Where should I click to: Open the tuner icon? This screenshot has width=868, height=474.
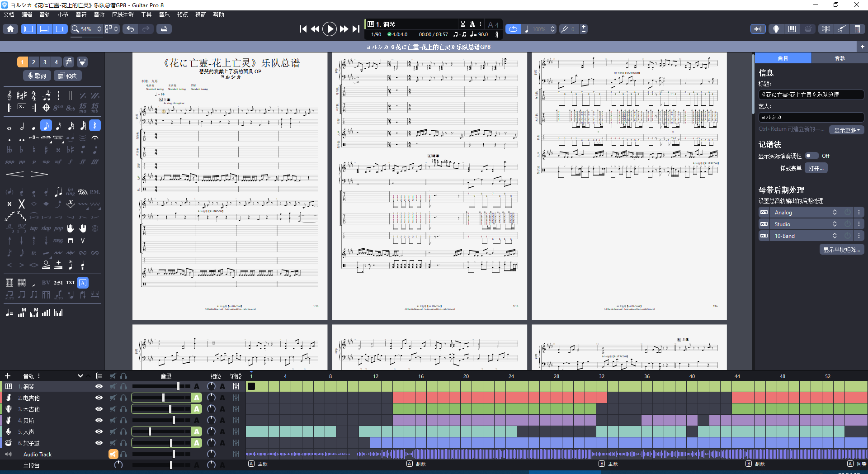tap(826, 29)
